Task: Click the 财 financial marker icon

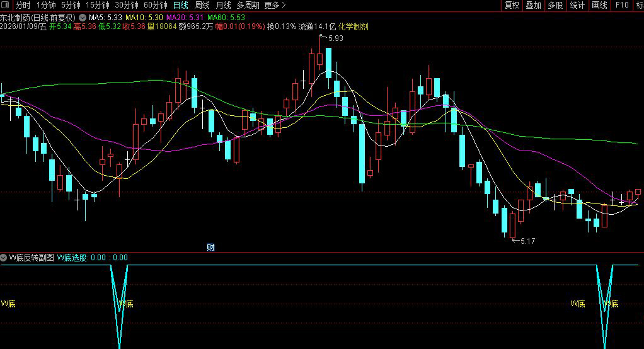Action: click(x=211, y=247)
